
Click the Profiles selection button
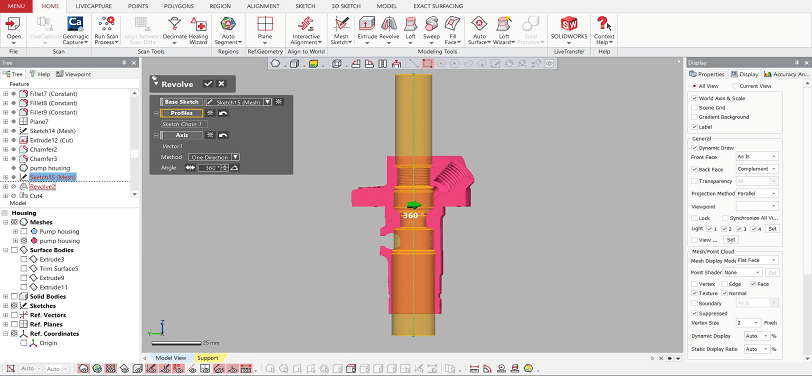(x=181, y=113)
